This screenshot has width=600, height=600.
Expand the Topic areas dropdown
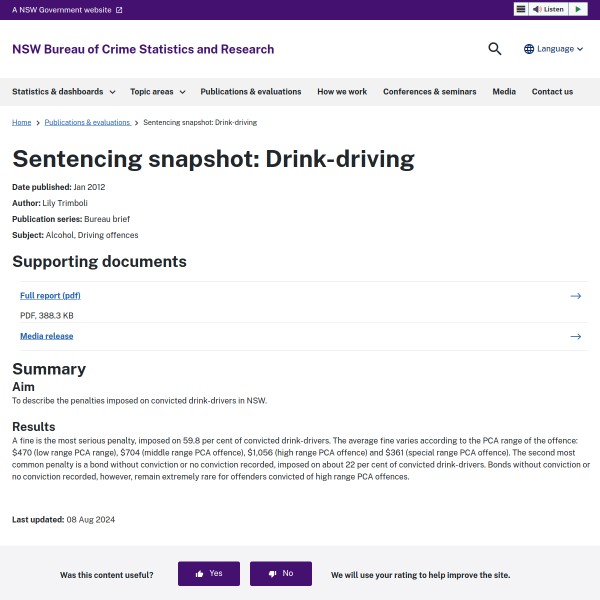point(157,92)
